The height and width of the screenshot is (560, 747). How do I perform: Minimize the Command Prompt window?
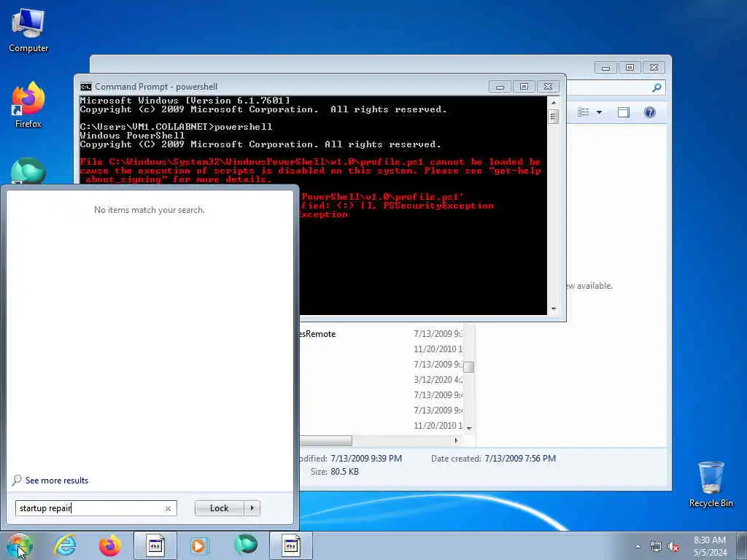click(x=500, y=87)
